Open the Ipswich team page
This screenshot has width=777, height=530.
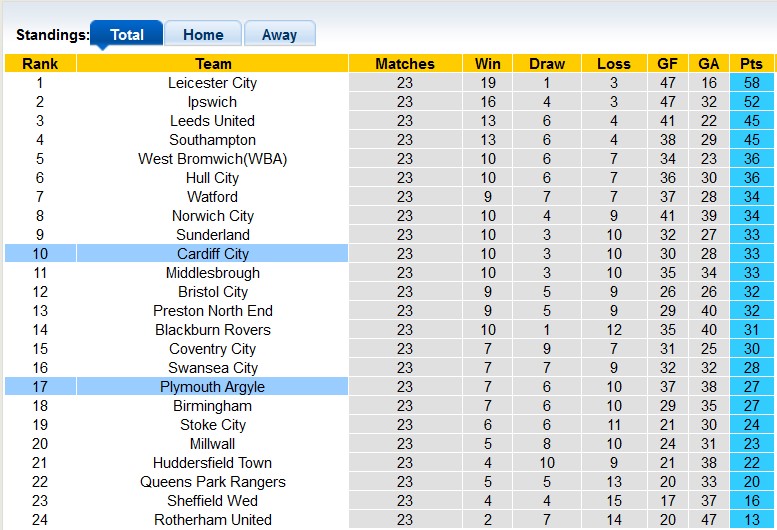212,102
